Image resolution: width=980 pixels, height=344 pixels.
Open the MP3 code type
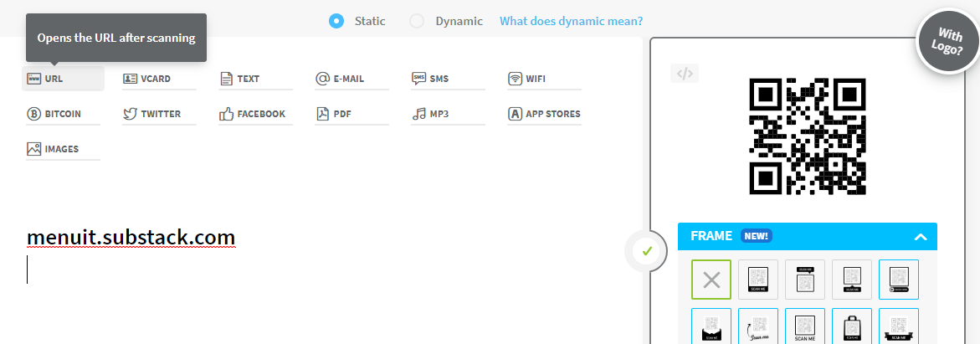(x=448, y=114)
